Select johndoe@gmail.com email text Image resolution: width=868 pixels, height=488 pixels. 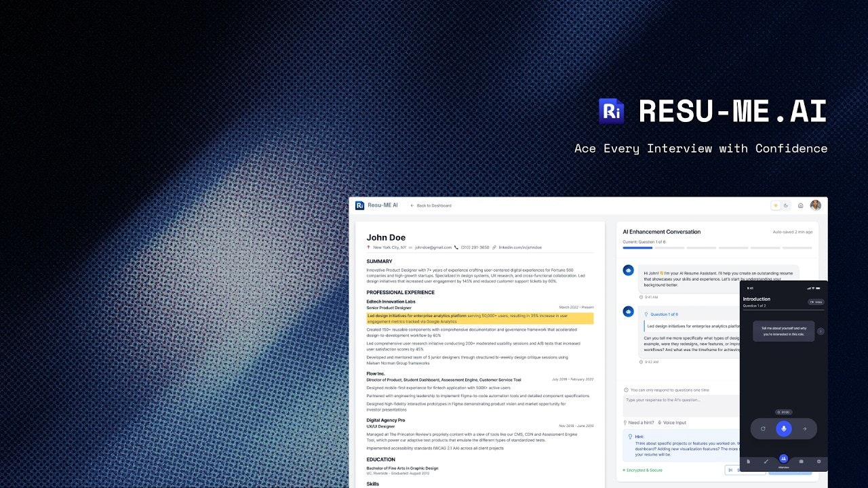(x=433, y=247)
